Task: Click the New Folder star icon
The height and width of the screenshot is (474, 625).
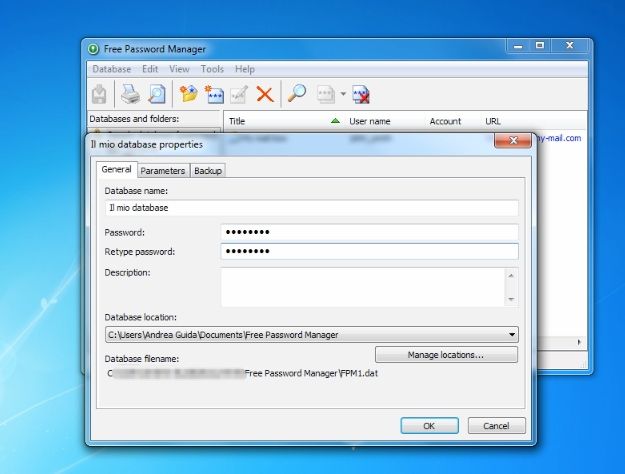Action: pos(188,94)
